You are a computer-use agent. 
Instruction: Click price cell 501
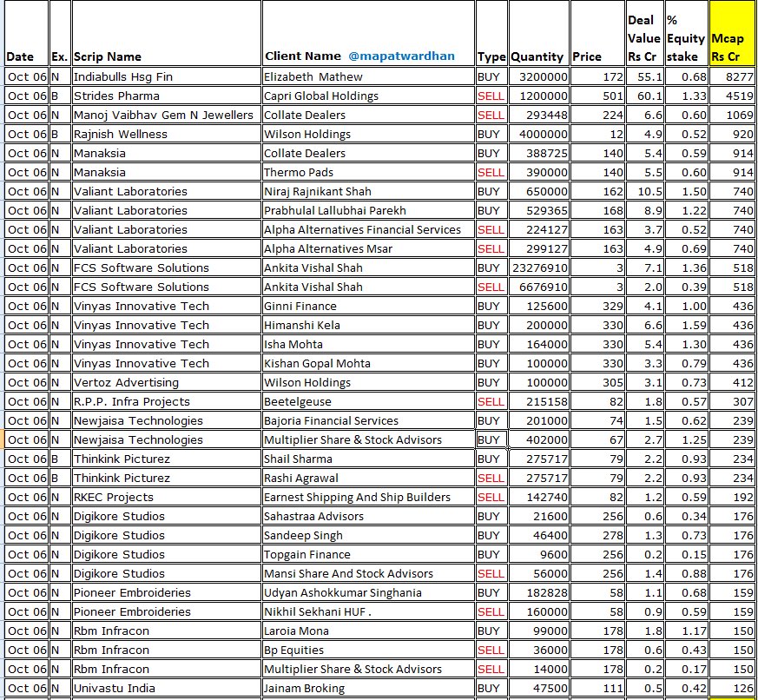click(x=598, y=96)
